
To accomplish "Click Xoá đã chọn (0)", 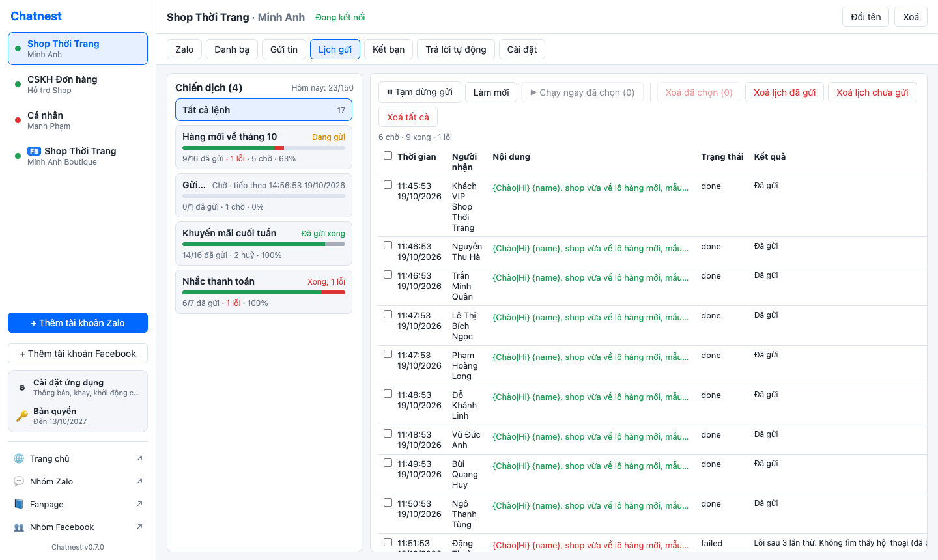I will (699, 92).
